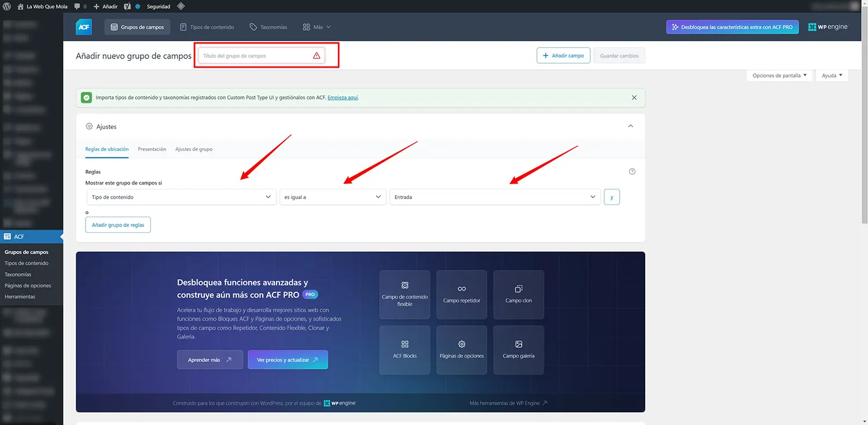Screen dimensions: 868x425
Task: Open the comments bubble icon in admin bar
Action: tap(78, 6)
